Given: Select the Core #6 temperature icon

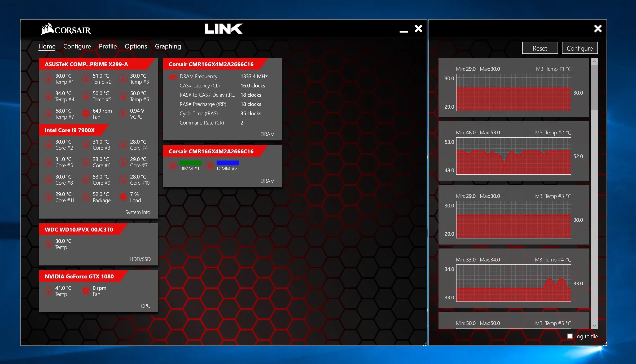Looking at the screenshot, I should (x=86, y=162).
